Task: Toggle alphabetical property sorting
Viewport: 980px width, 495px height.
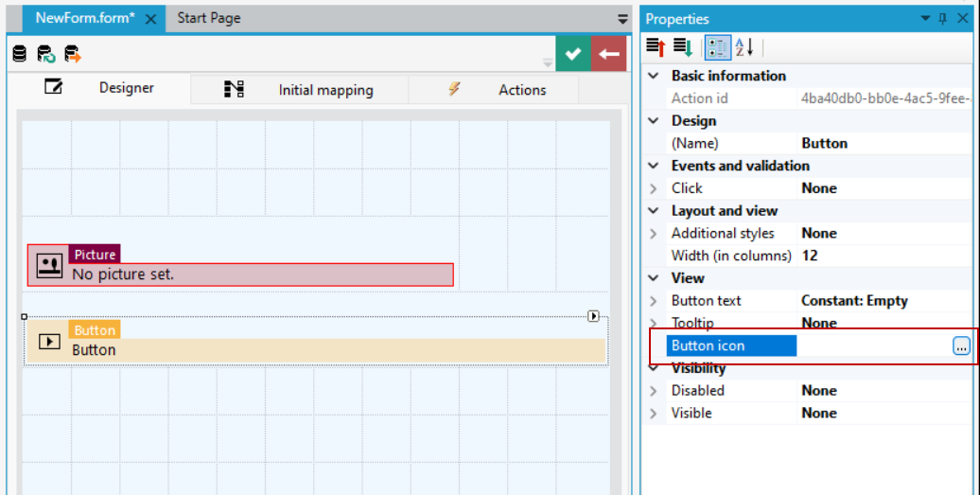Action: [744, 47]
